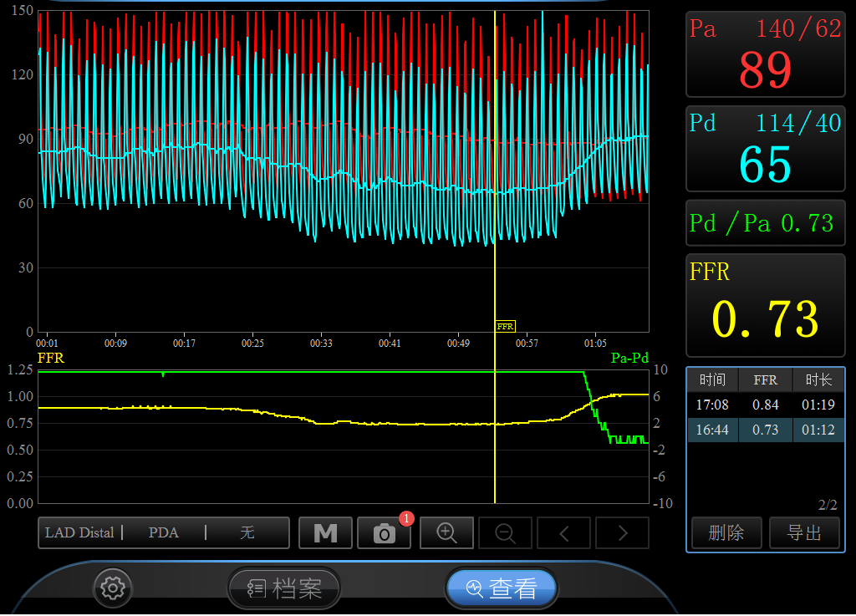Open the PDA vessel selector

tap(164, 533)
